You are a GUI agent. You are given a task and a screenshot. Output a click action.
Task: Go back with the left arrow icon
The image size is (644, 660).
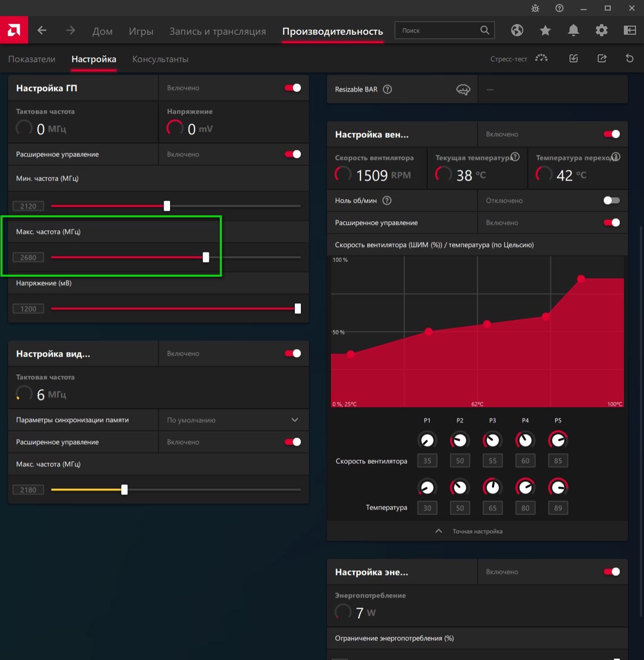(x=42, y=30)
